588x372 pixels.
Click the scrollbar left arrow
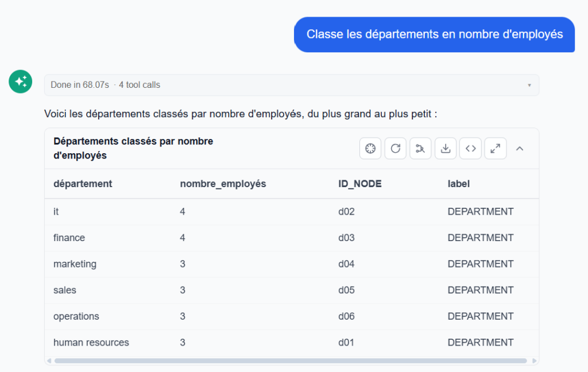(x=49, y=361)
